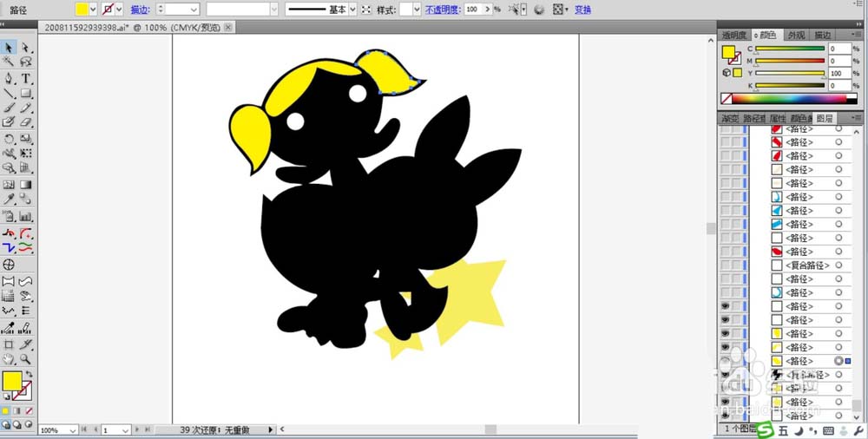Select the Lasso tool
This screenshot has height=439, width=868.
(x=25, y=62)
